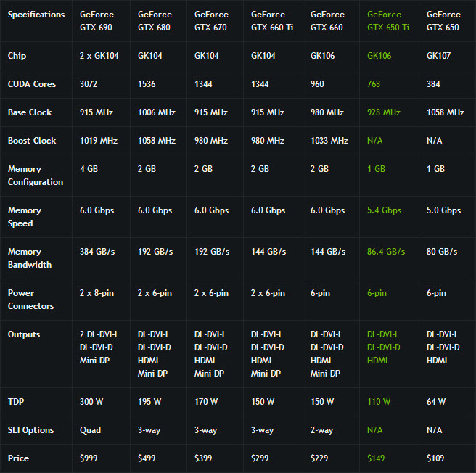Select the $299 price cell
Image resolution: width=476 pixels, height=473 pixels.
pos(260,458)
